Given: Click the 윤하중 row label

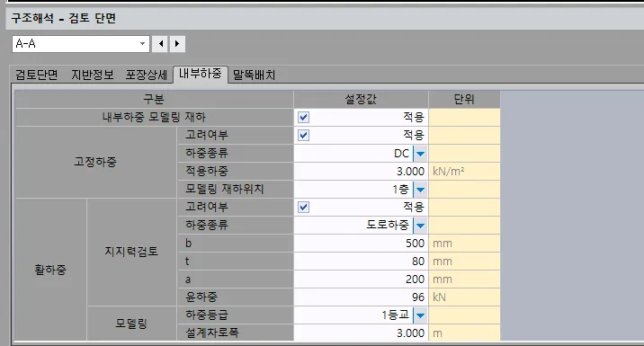Looking at the screenshot, I should click(236, 297).
